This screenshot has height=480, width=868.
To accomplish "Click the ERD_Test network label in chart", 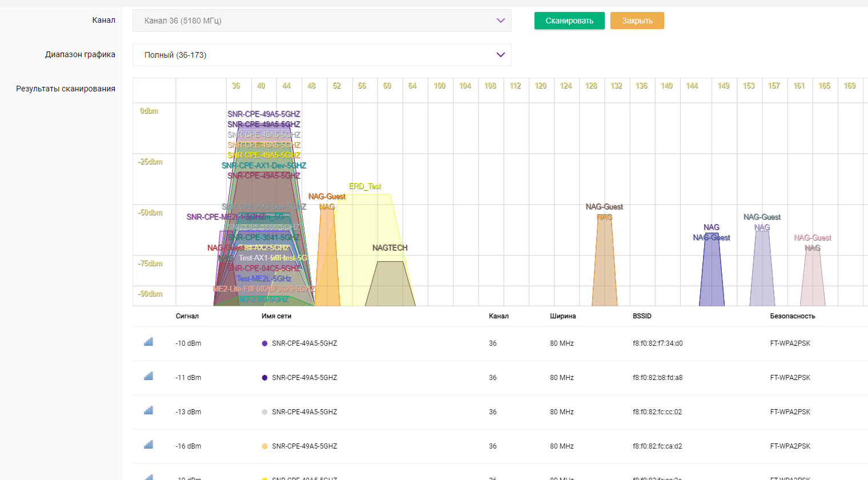I will tap(365, 186).
